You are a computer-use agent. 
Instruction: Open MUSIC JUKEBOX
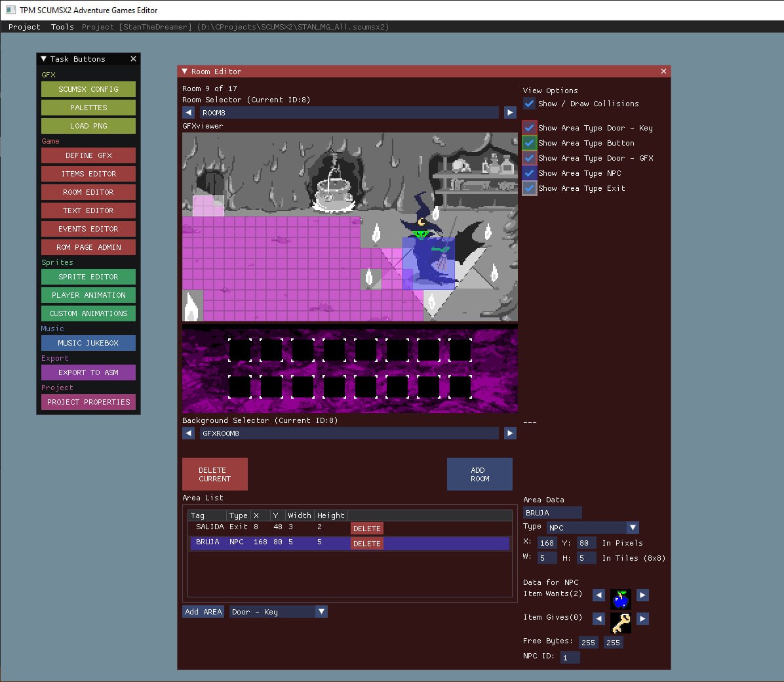tap(88, 343)
